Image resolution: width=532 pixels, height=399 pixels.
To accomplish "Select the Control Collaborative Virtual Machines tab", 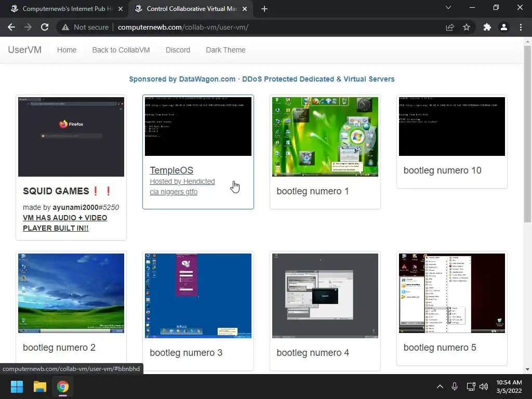I will [x=191, y=9].
